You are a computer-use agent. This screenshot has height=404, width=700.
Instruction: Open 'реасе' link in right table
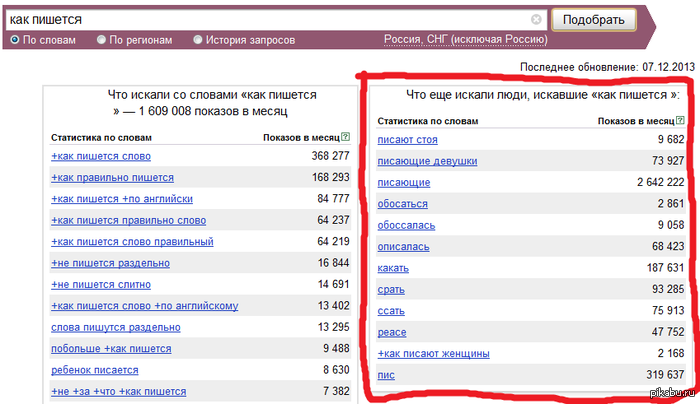tap(392, 332)
